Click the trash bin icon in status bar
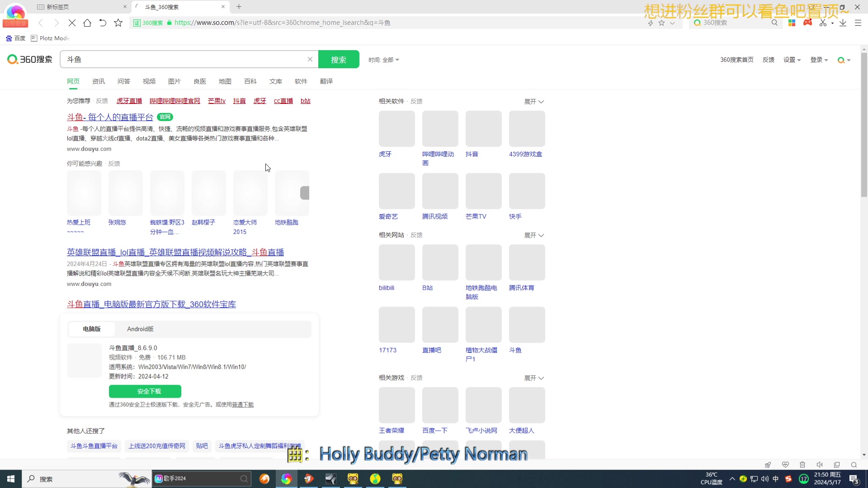Screen dimensions: 868x488 (802, 465)
